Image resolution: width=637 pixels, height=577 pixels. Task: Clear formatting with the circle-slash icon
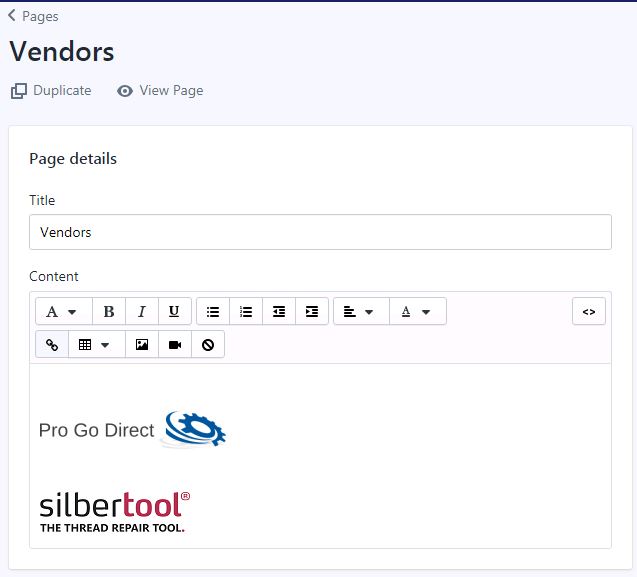(208, 345)
